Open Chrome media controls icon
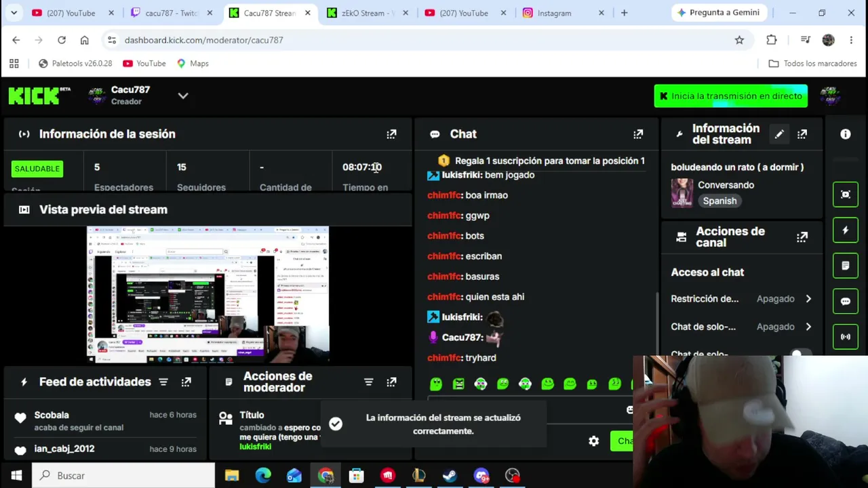The image size is (868, 488). tap(805, 40)
